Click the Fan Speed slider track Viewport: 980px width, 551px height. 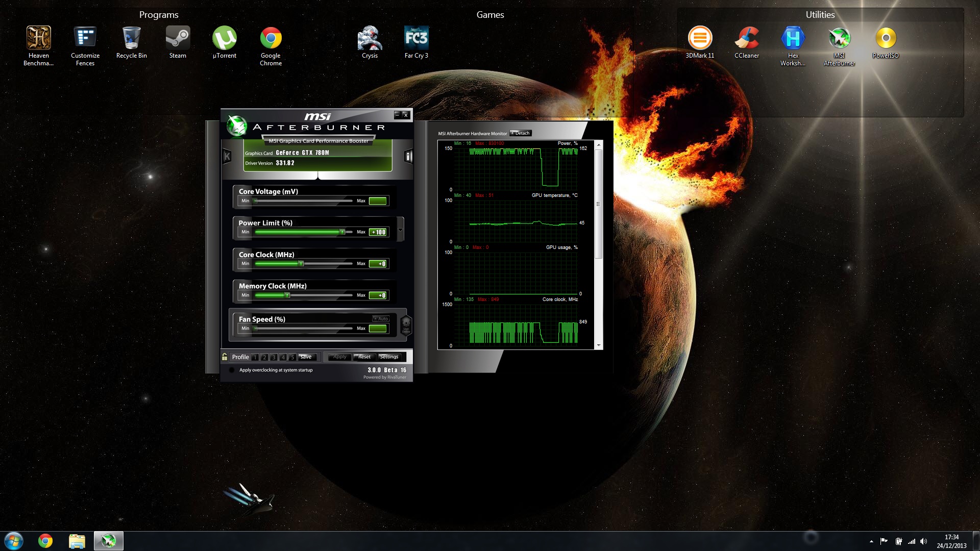[304, 329]
